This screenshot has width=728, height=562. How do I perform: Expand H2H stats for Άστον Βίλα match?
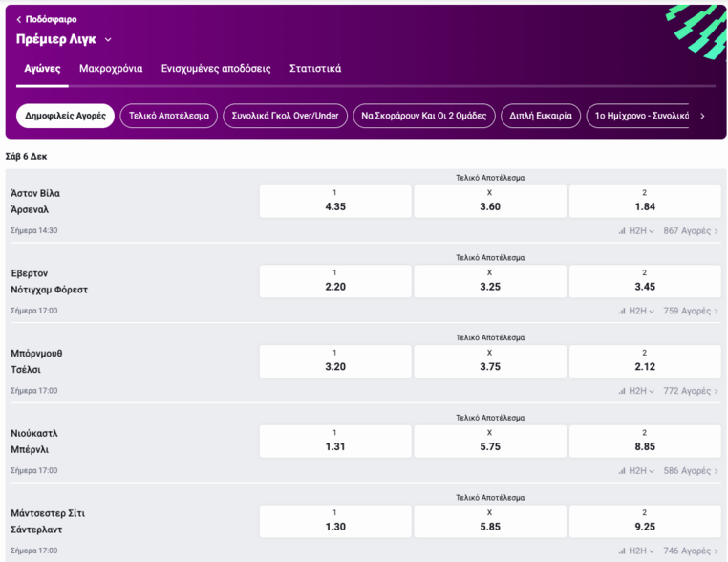click(635, 230)
